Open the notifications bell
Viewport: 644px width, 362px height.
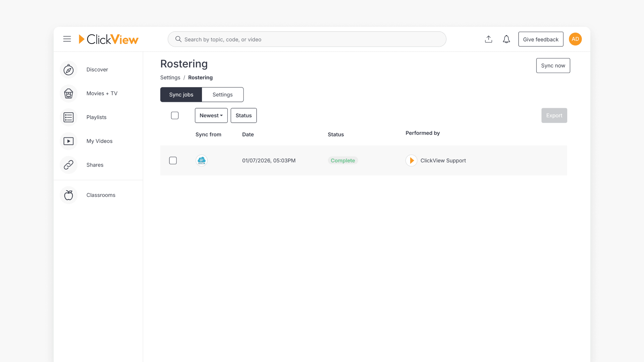(506, 39)
